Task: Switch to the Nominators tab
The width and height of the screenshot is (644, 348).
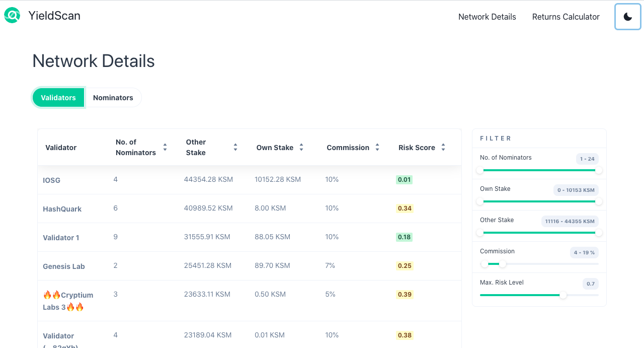Action: tap(113, 98)
